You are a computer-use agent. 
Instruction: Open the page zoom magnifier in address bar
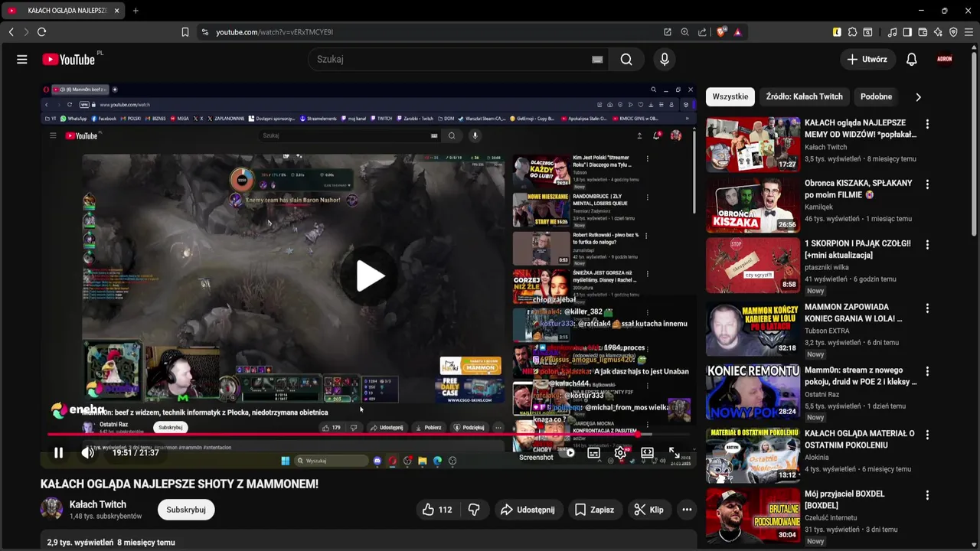[x=684, y=32]
